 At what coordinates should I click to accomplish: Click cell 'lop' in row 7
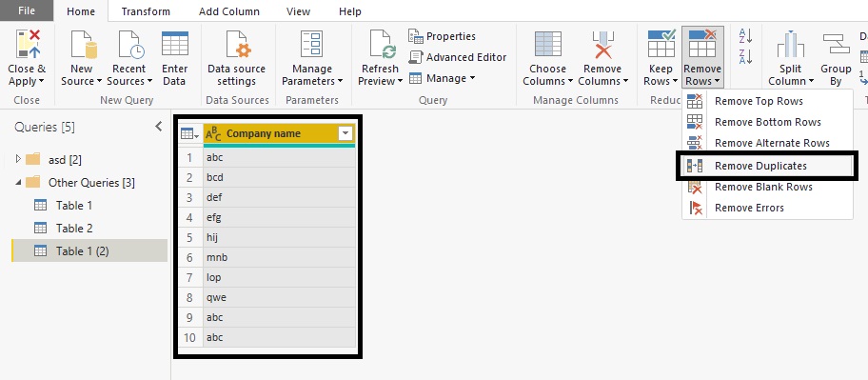(279, 277)
